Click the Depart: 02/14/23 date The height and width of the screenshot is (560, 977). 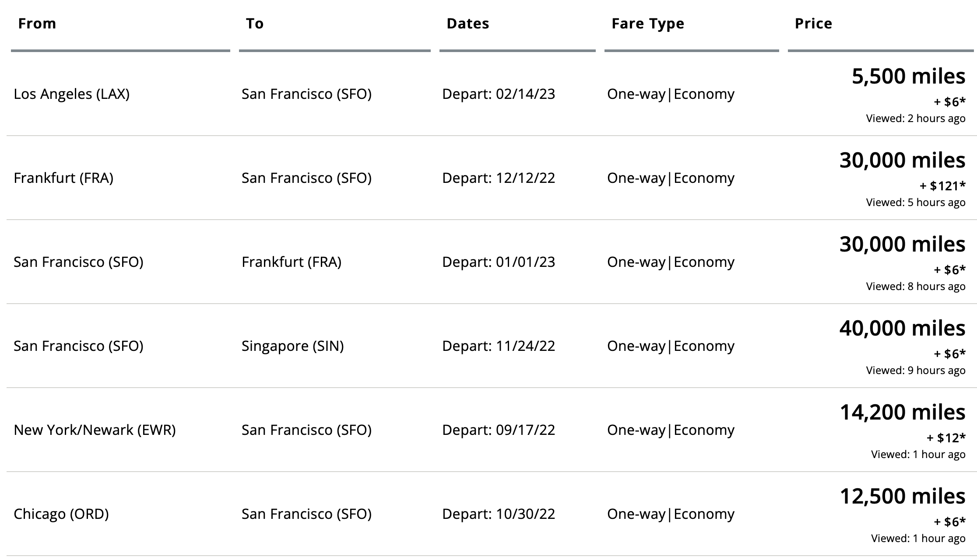(x=499, y=94)
